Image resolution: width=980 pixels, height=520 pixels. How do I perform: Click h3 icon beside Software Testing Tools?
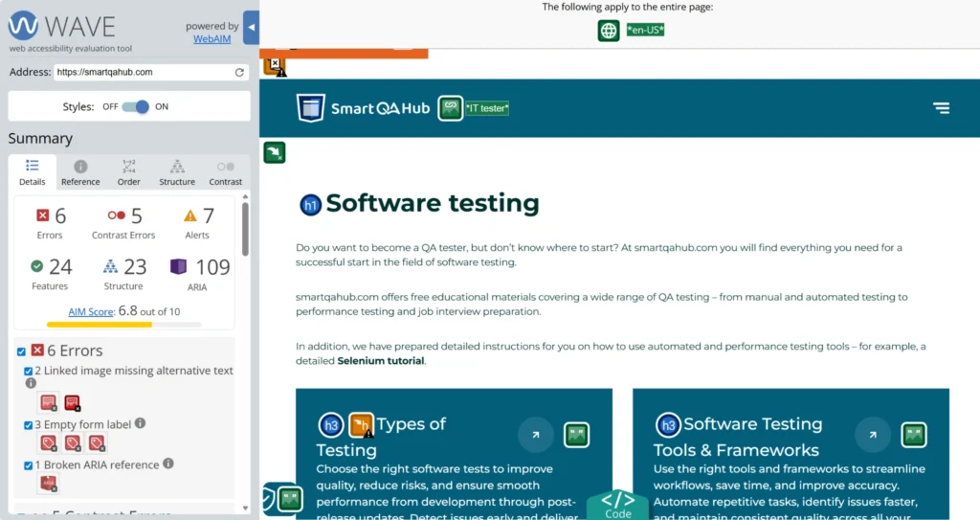click(x=668, y=425)
